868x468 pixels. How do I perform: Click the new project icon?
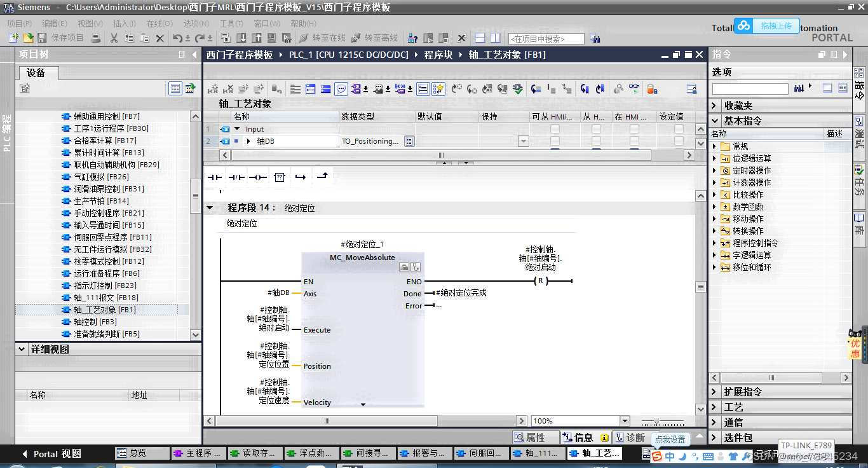point(13,38)
